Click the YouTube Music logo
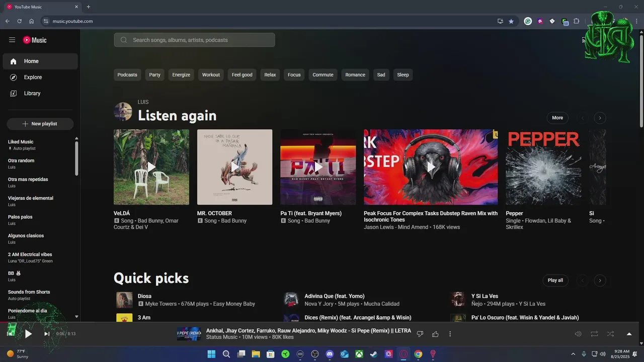The image size is (644, 362). click(35, 40)
